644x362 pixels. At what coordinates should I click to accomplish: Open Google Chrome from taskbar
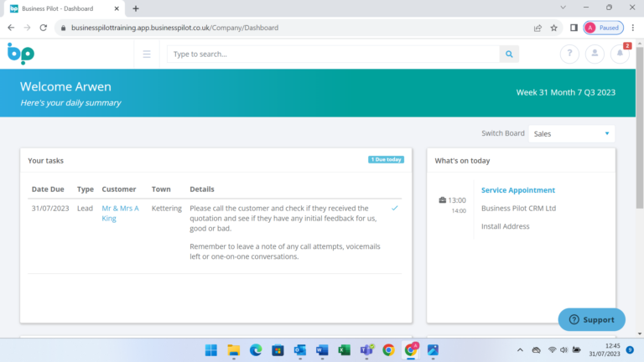[x=388, y=350]
